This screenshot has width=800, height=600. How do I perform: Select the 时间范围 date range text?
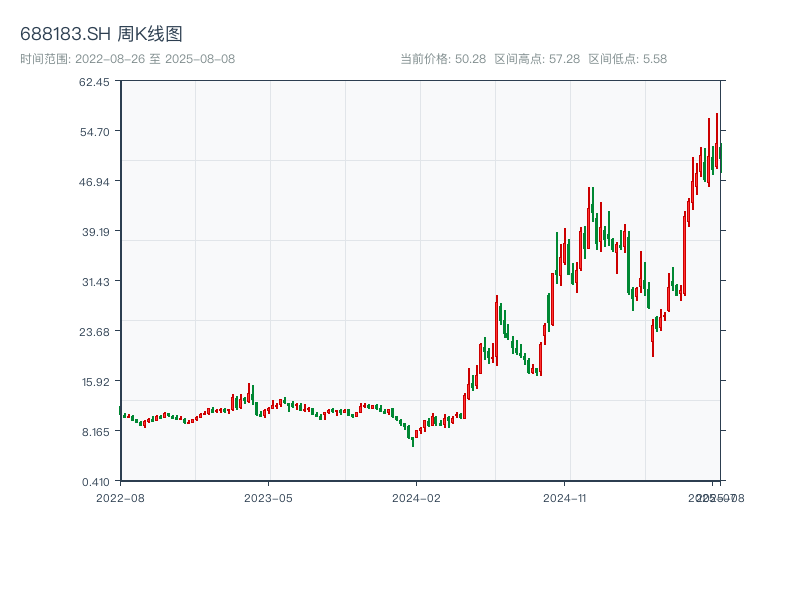click(128, 59)
